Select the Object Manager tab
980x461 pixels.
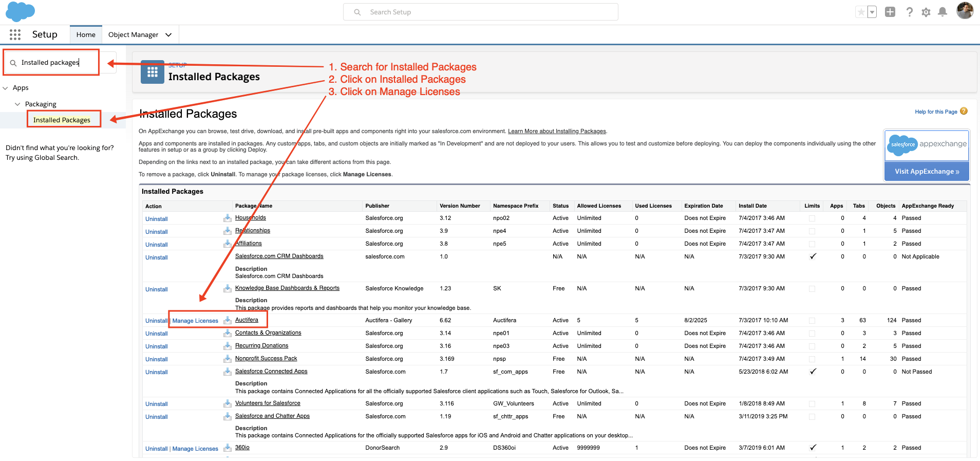pyautogui.click(x=133, y=34)
